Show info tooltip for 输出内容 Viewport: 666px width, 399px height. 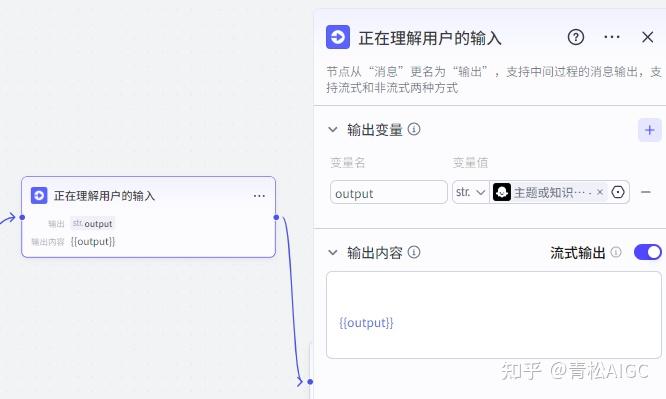click(x=414, y=252)
